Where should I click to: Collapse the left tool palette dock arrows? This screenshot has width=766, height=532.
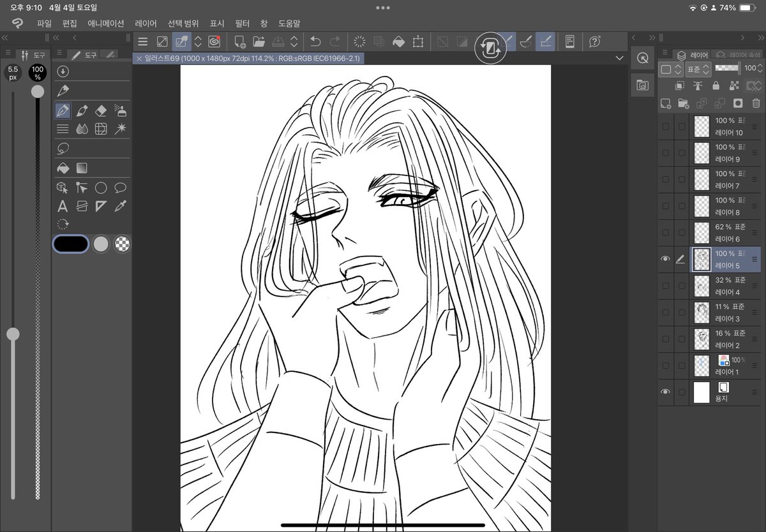pos(56,38)
